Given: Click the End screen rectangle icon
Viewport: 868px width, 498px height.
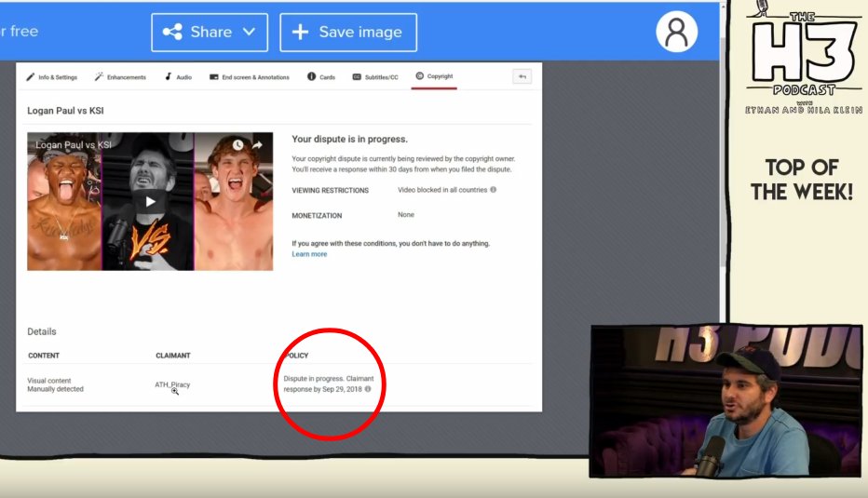Looking at the screenshot, I should 213,77.
